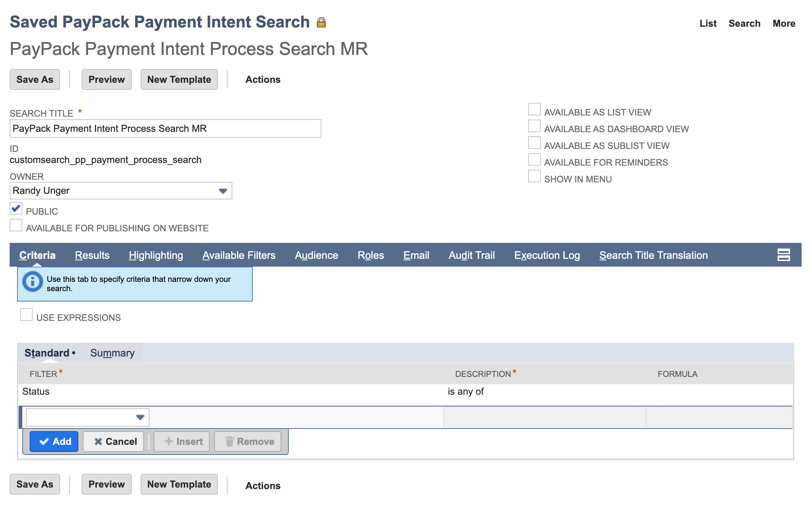The image size is (812, 508).
Task: Open the top Actions menu
Action: 263,79
